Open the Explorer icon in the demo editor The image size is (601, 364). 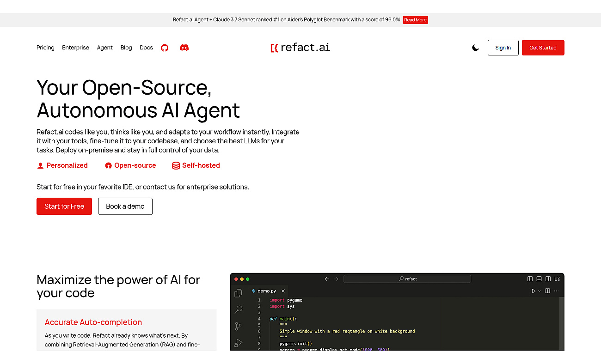click(x=239, y=293)
